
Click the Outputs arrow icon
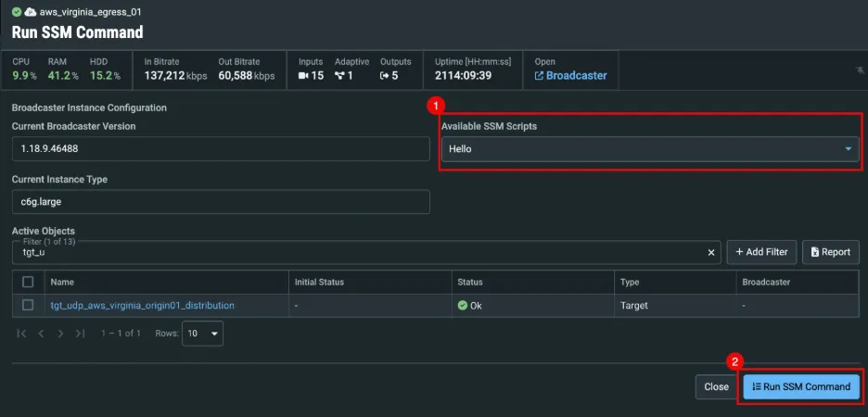[385, 76]
